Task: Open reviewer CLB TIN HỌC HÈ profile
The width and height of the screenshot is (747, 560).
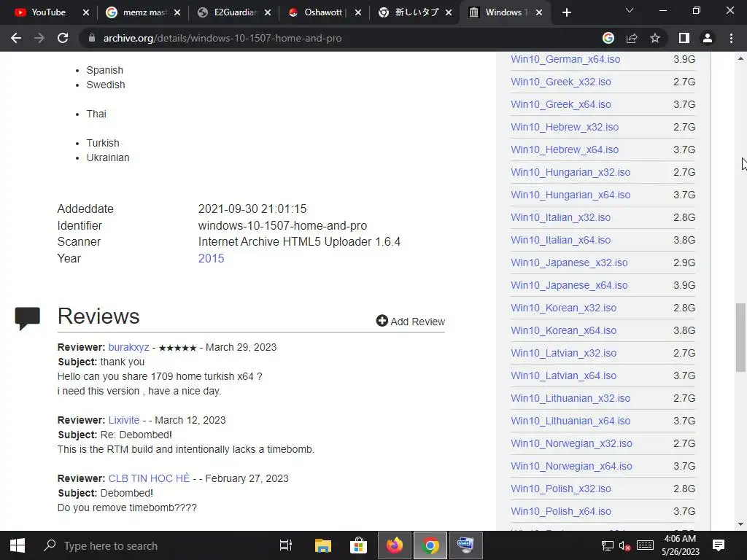Action: [149, 478]
